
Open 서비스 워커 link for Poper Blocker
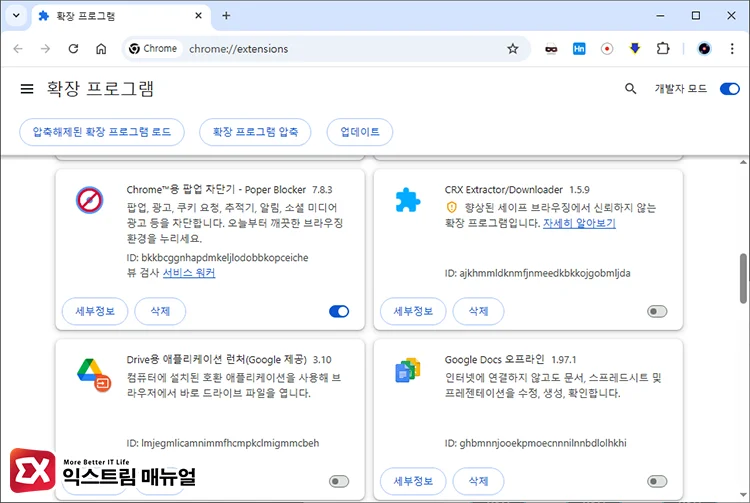189,273
